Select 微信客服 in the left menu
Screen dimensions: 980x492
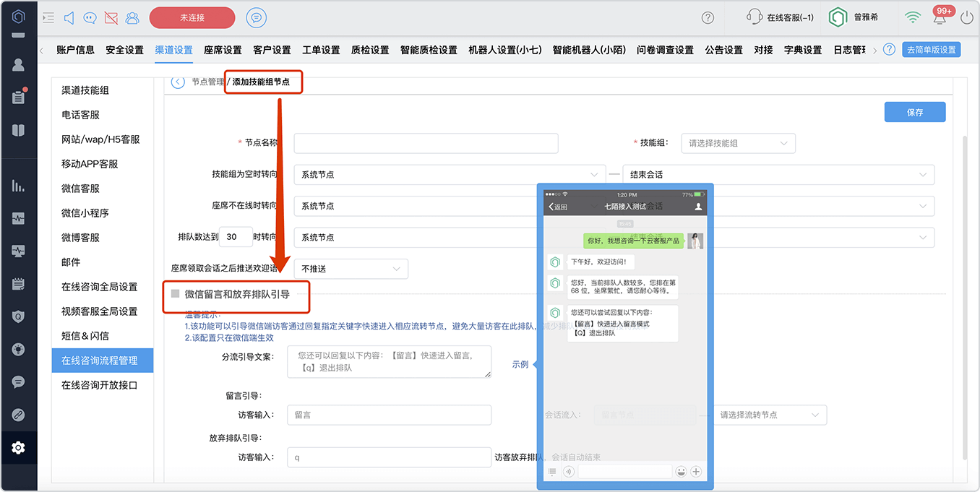coord(81,189)
